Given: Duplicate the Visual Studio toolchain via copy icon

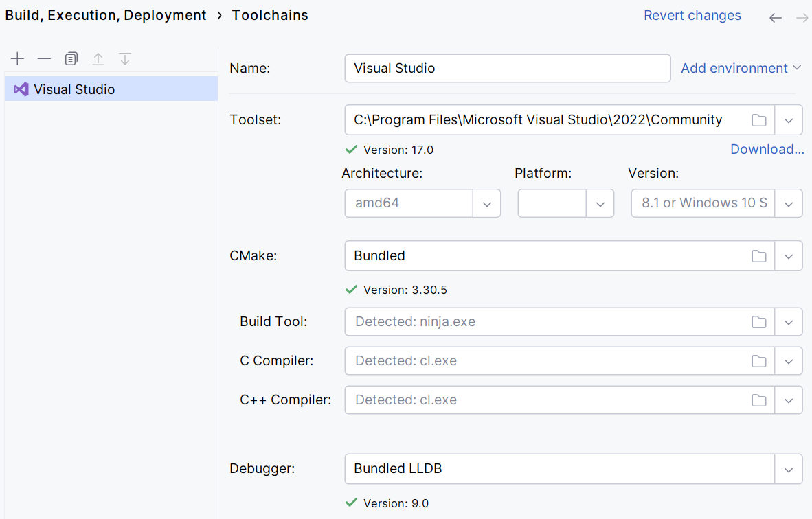Looking at the screenshot, I should [71, 59].
